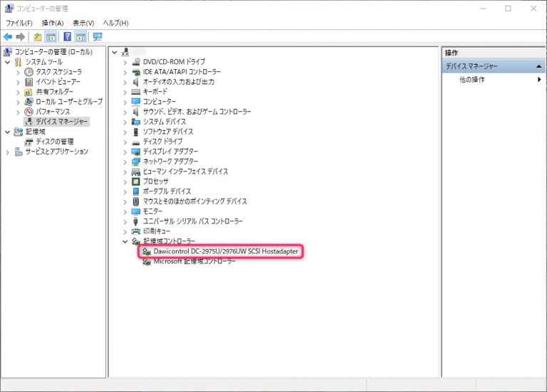Open the 操作(A) menu
Screen dimensions: 547x392
(53, 23)
